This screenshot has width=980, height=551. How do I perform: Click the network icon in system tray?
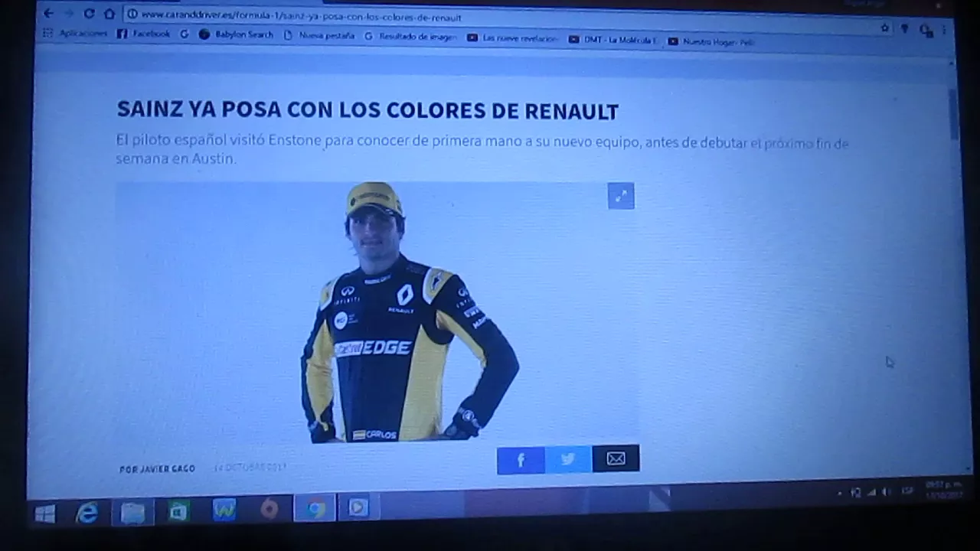[x=871, y=492]
